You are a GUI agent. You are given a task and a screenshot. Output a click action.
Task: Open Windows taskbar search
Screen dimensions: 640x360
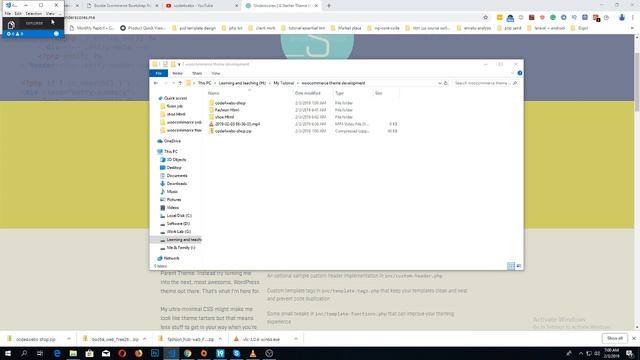point(24,353)
